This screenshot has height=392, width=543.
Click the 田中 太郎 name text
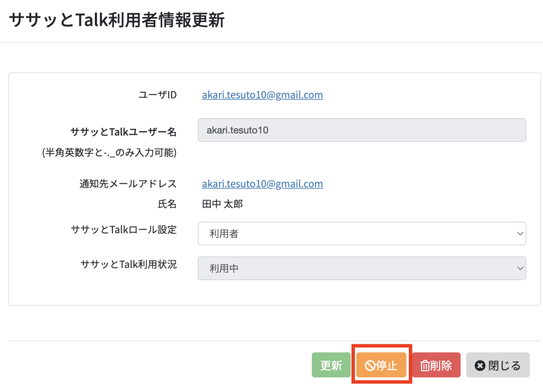tap(222, 204)
